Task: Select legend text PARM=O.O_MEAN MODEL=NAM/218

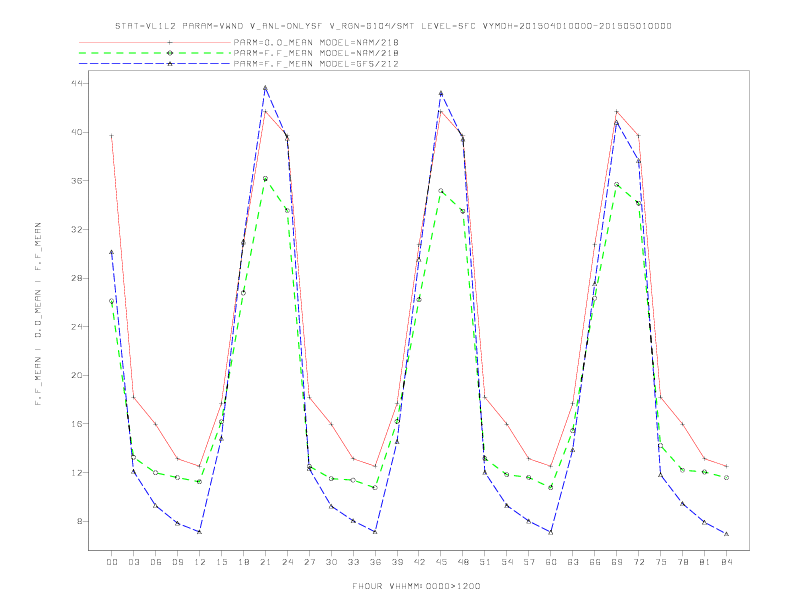Action: (x=316, y=42)
